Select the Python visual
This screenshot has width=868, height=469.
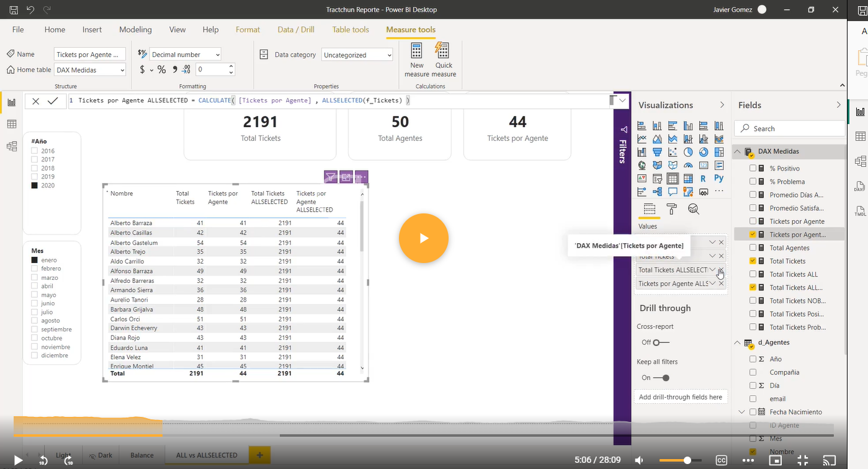click(x=719, y=179)
